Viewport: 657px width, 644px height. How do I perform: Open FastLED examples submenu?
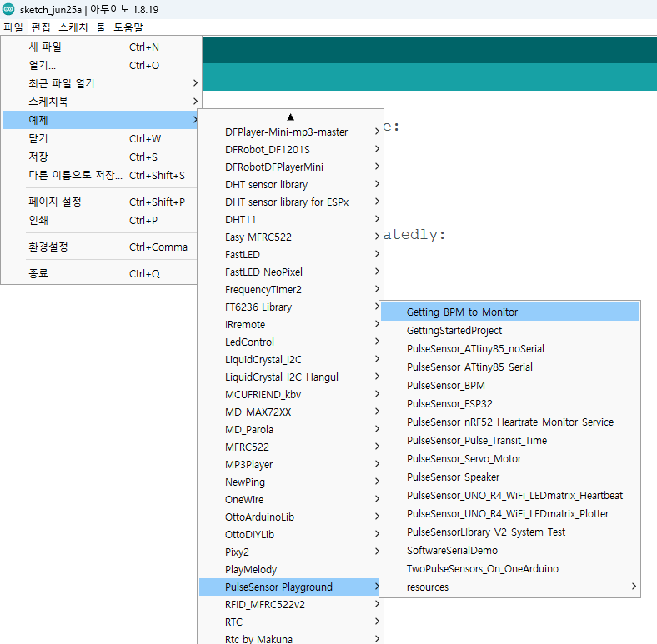click(x=290, y=255)
